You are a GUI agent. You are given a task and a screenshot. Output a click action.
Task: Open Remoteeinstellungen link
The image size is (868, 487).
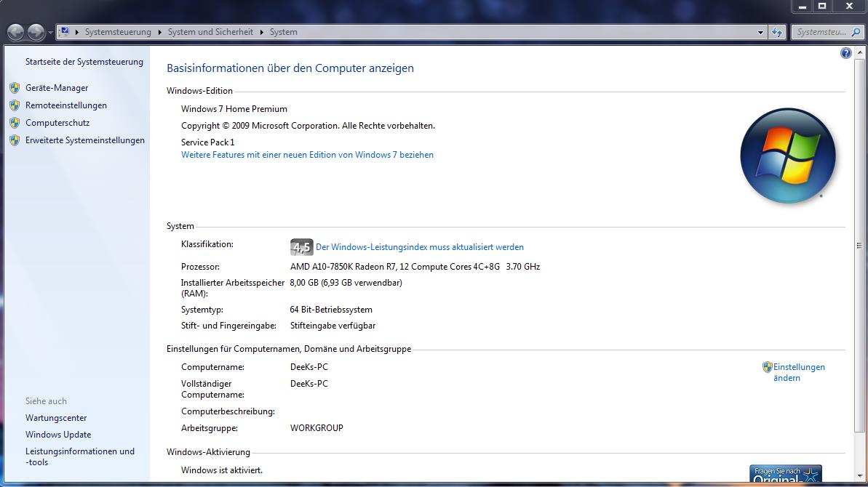66,105
